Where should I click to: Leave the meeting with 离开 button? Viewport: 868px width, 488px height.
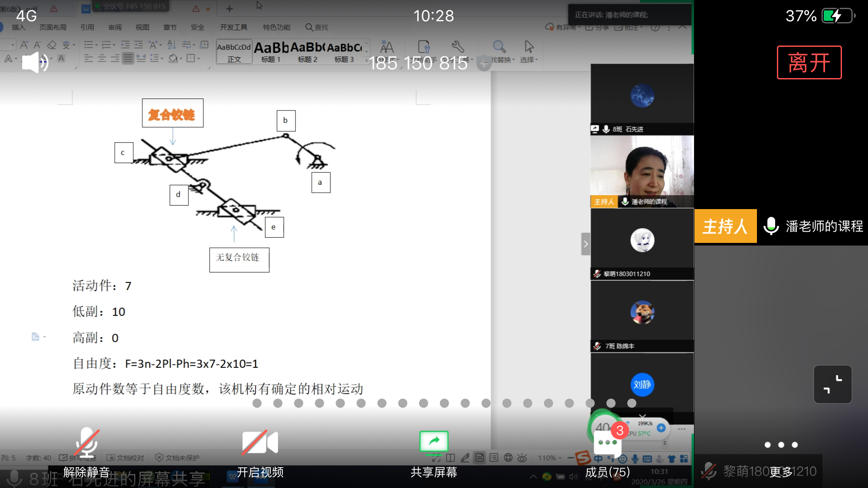[x=809, y=62]
